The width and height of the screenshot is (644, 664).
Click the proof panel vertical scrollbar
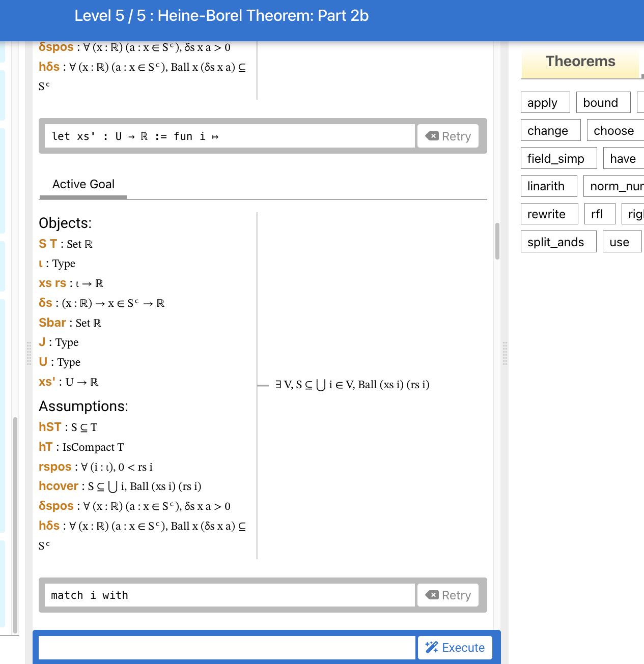[497, 241]
